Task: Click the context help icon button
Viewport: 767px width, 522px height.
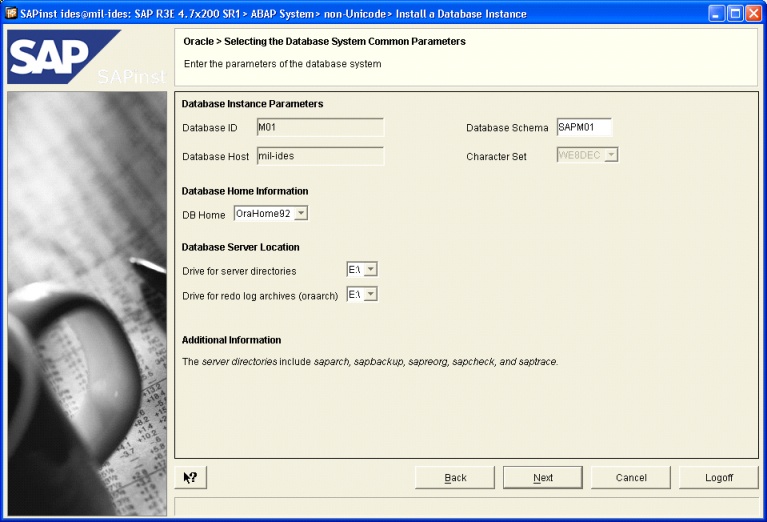Action: click(190, 477)
